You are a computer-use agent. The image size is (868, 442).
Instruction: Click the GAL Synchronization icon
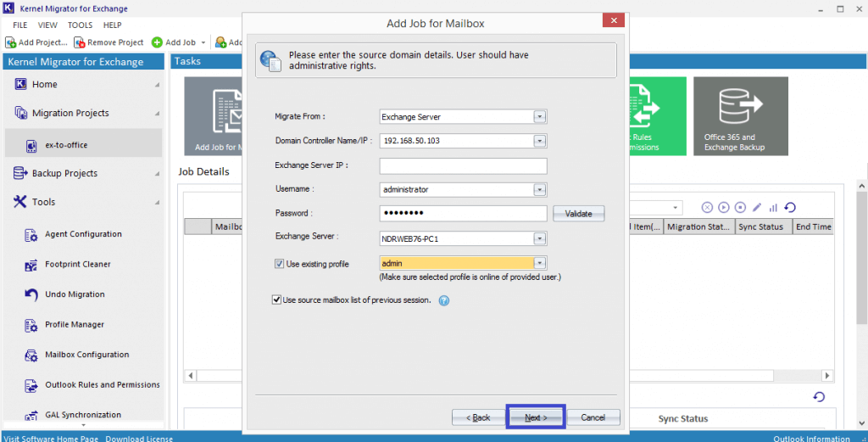[31, 416]
